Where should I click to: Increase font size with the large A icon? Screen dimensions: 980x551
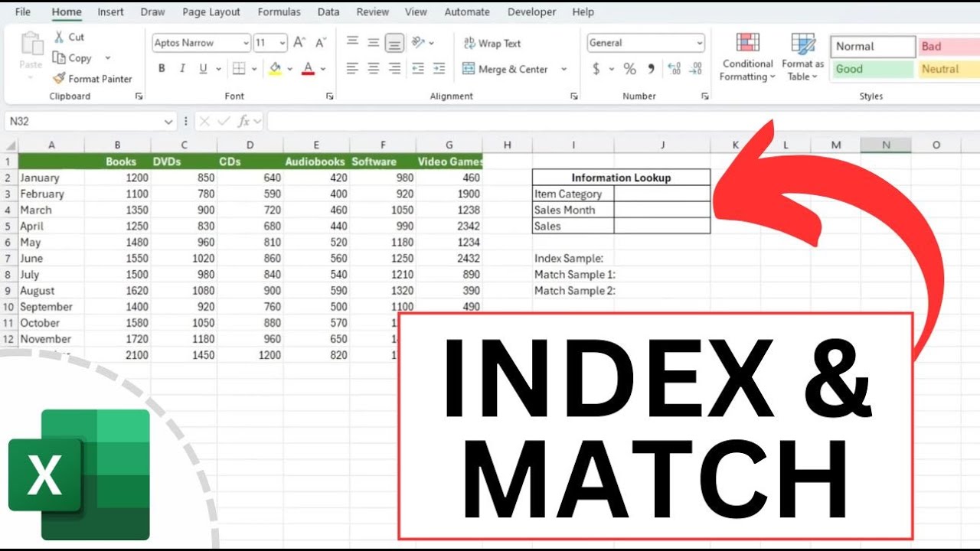[x=301, y=43]
